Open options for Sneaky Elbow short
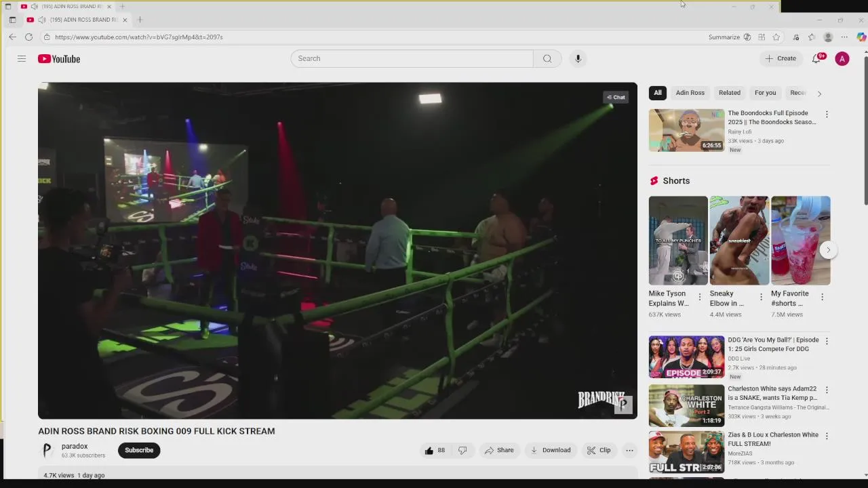The image size is (868, 488). click(x=761, y=297)
